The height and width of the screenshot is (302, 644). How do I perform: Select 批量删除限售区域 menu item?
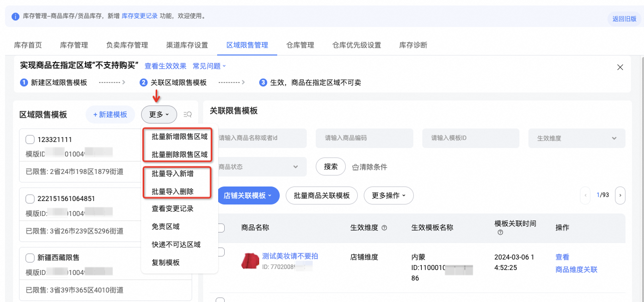pos(179,154)
